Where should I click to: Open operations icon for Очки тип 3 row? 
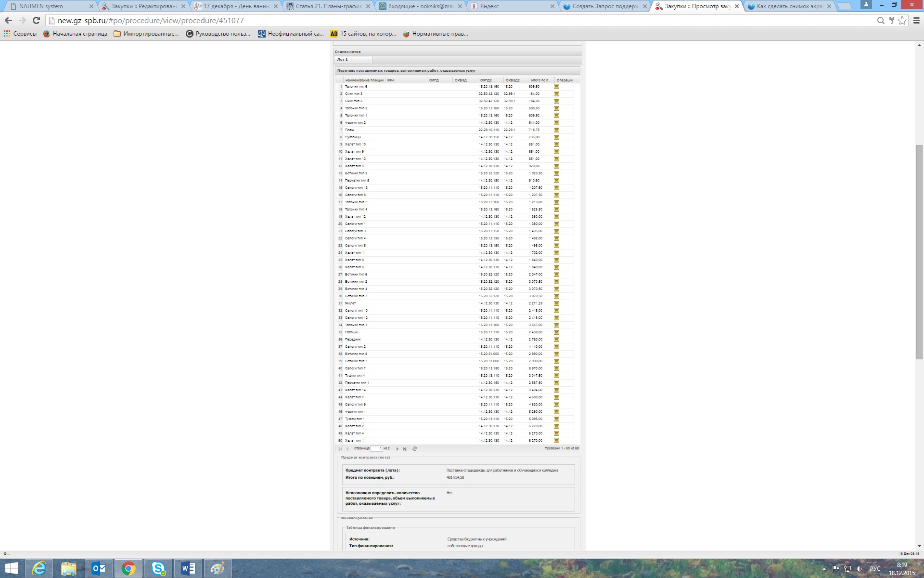point(556,94)
